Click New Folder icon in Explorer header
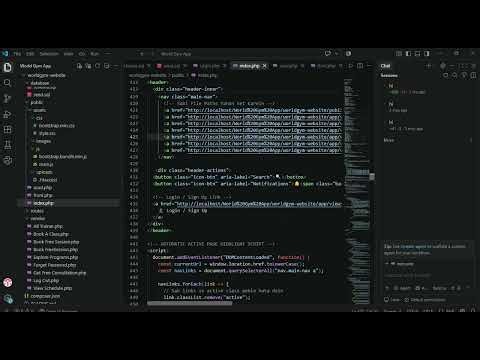This screenshot has width=480, height=360. coord(88,66)
